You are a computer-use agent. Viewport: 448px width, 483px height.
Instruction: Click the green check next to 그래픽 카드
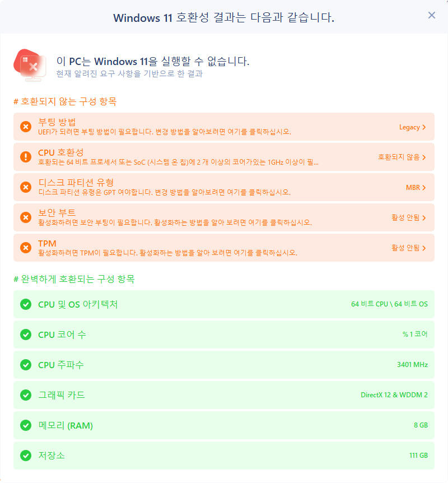point(25,395)
